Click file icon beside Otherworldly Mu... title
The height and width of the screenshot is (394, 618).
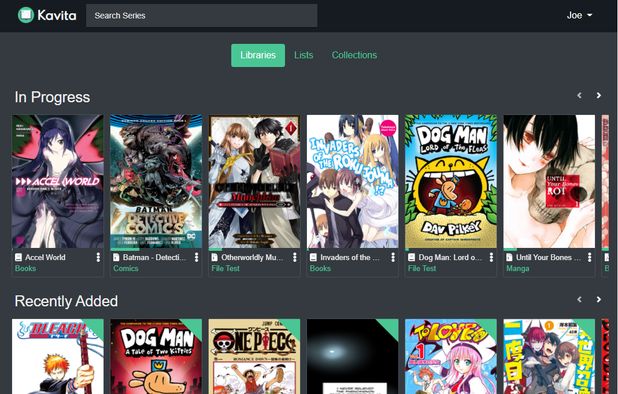coord(214,257)
